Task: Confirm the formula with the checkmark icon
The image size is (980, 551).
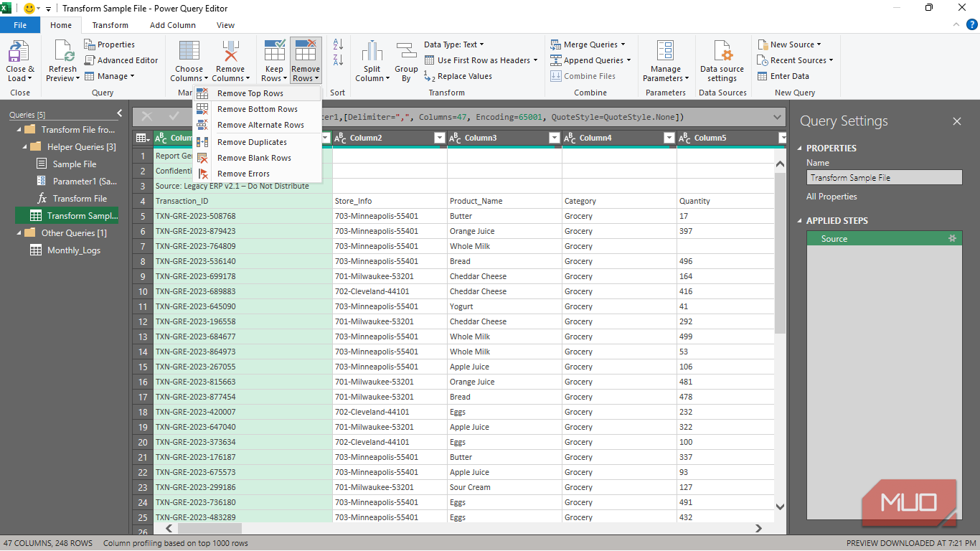Action: pos(174,116)
